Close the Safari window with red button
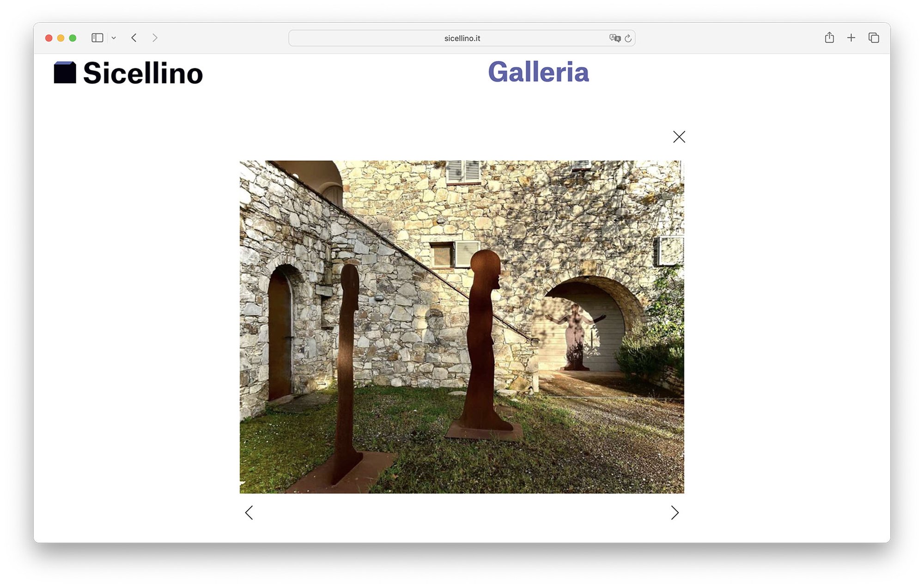The image size is (924, 587). pos(49,38)
